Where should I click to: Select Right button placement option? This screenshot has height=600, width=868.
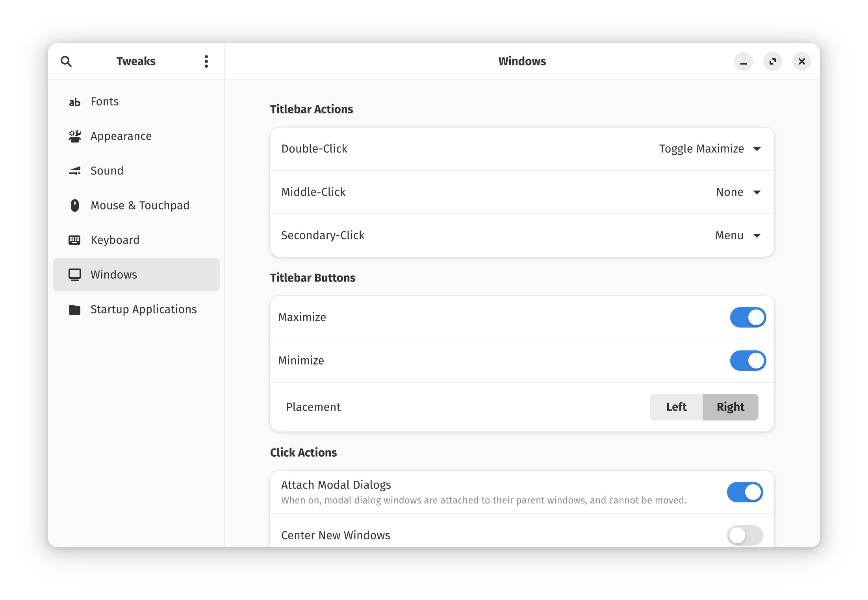[731, 406]
